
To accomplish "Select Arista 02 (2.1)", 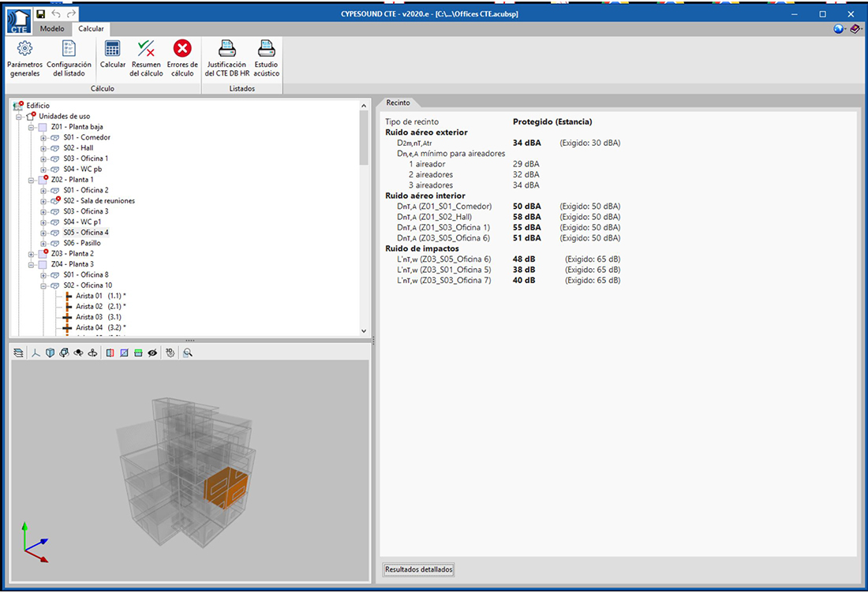I will point(101,307).
